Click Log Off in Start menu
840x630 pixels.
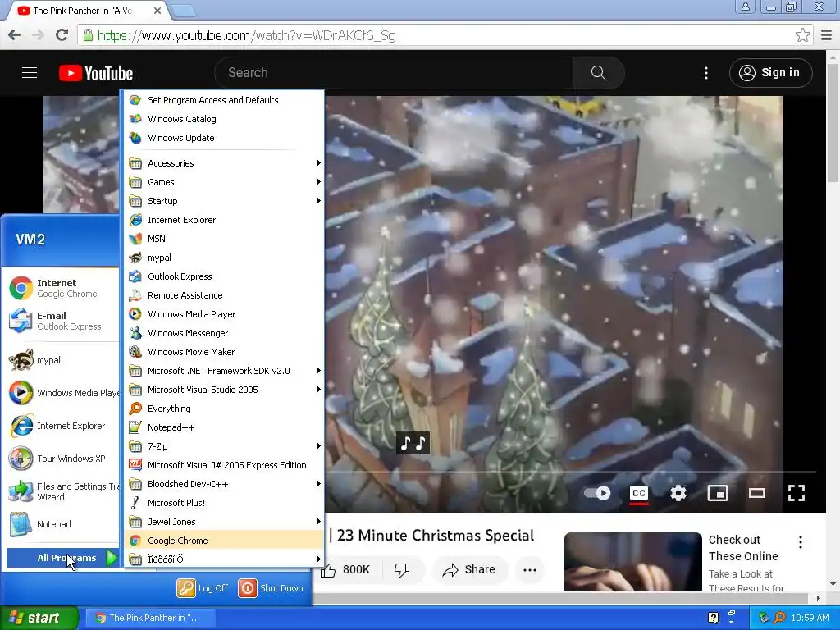coord(203,588)
